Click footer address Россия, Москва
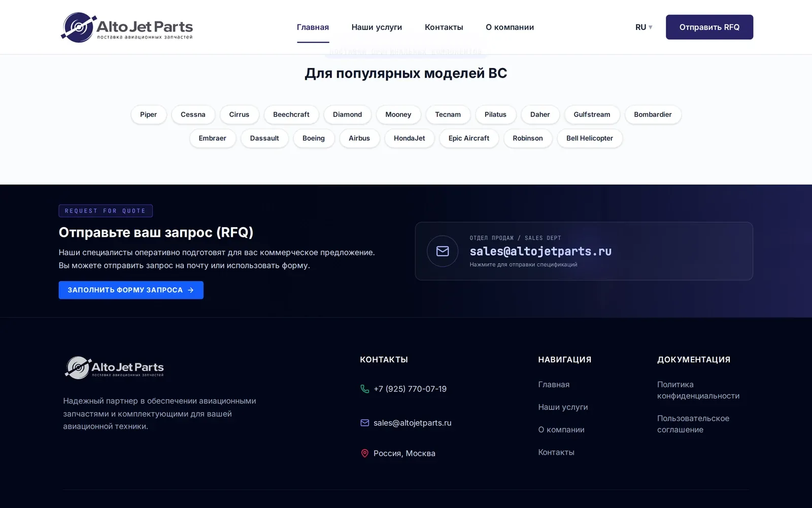This screenshot has width=812, height=508. coord(404,453)
